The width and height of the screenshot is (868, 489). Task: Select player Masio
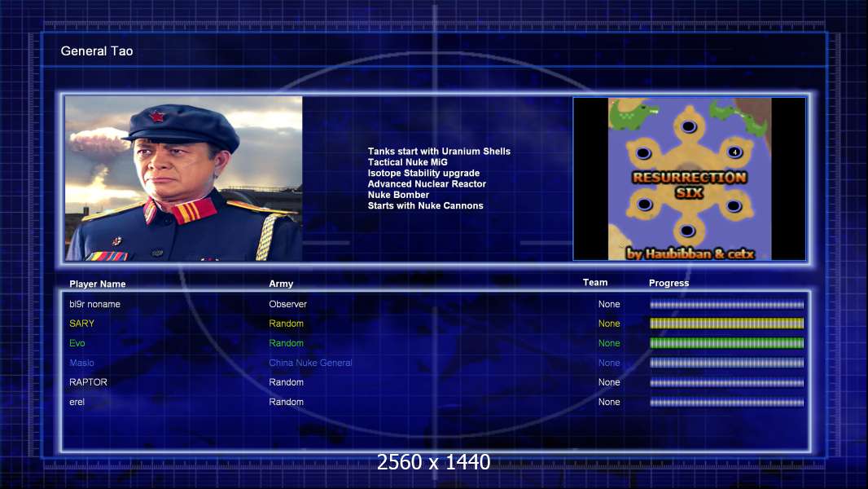tap(82, 363)
